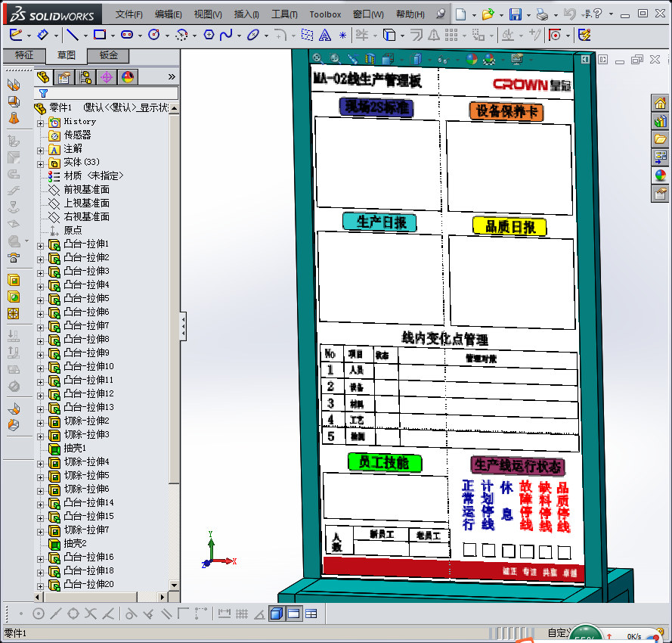Select the Sketch tool icon
The height and width of the screenshot is (643, 672).
(15, 35)
